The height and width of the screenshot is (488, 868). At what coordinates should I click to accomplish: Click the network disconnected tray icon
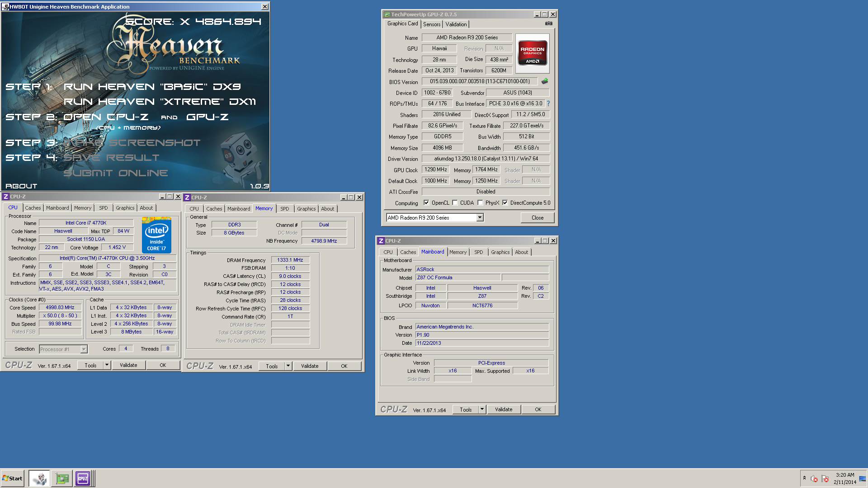click(825, 479)
